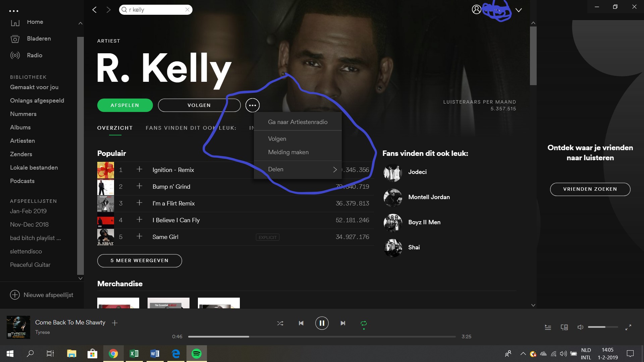Open Montell Jordan's avatar
Viewport: 644px width, 362px height.
tap(393, 197)
